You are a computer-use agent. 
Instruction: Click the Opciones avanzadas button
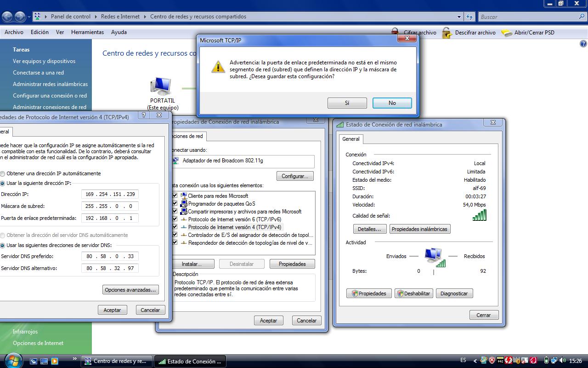130,290
